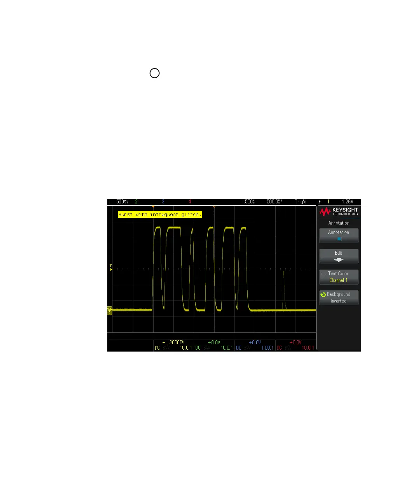
Task: Click the Trig'd trigger status
Action: coord(301,202)
